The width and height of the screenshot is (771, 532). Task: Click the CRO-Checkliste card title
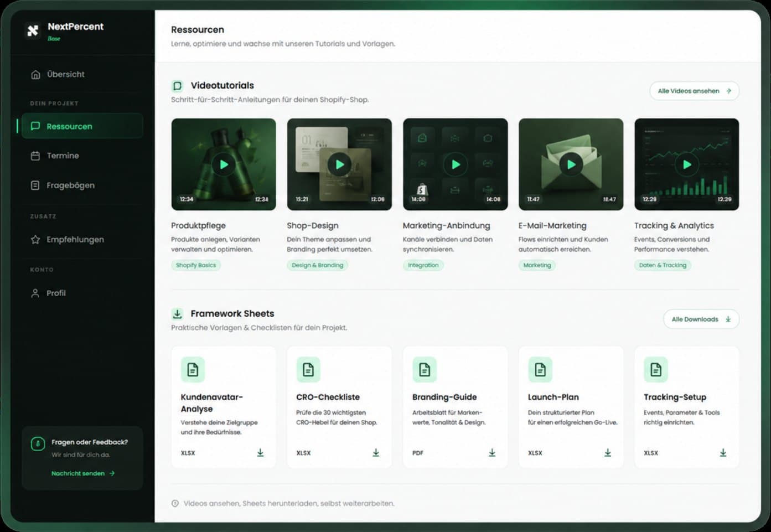(328, 397)
